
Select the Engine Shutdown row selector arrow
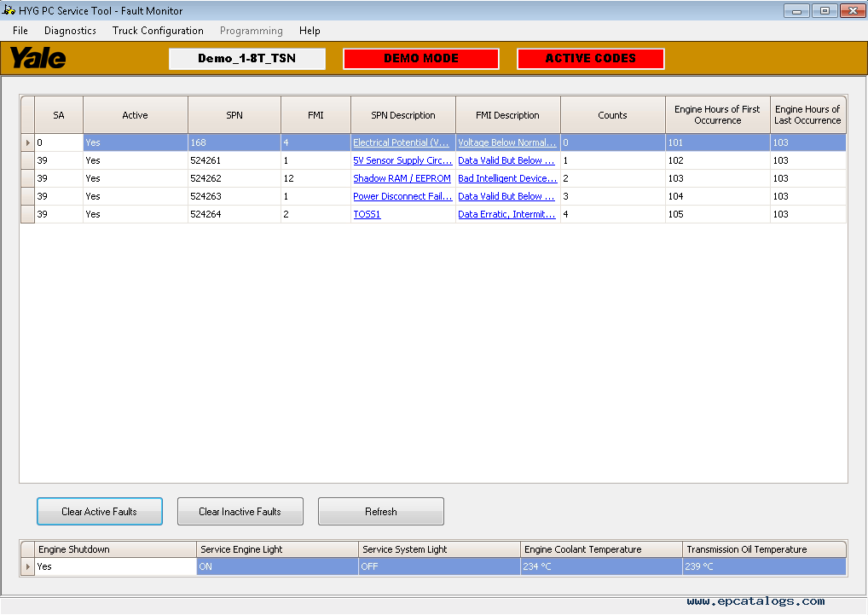tap(27, 566)
